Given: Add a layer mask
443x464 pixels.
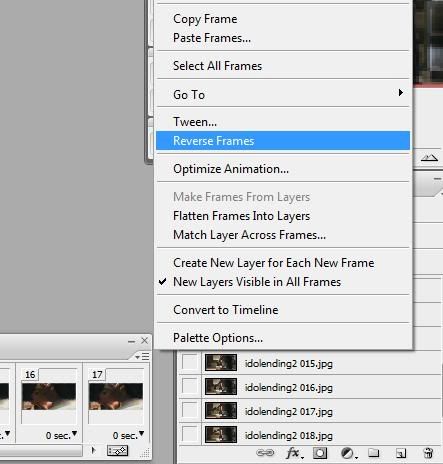Looking at the screenshot, I should (x=320, y=453).
